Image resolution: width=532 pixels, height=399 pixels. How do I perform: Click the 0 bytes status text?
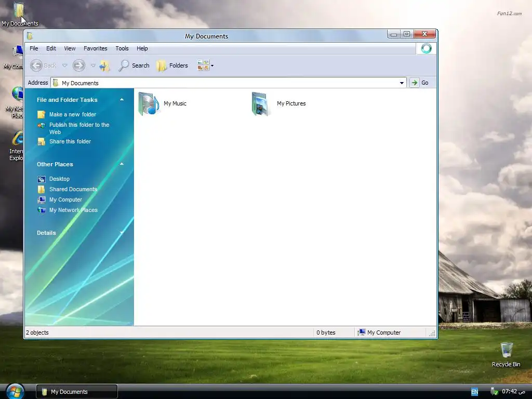326,332
